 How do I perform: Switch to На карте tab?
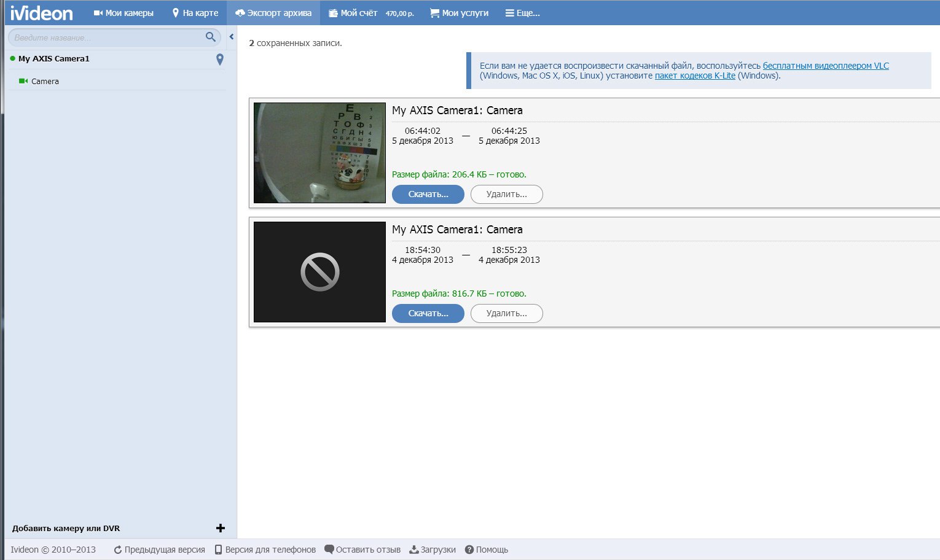pyautogui.click(x=195, y=13)
